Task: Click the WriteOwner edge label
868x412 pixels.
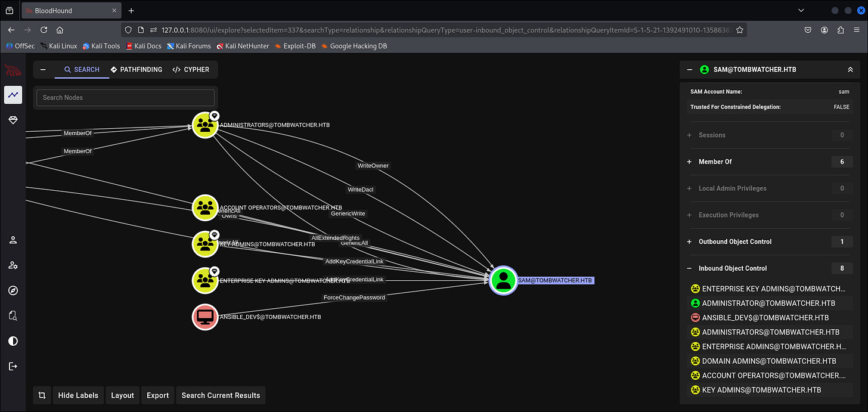Action: [373, 166]
